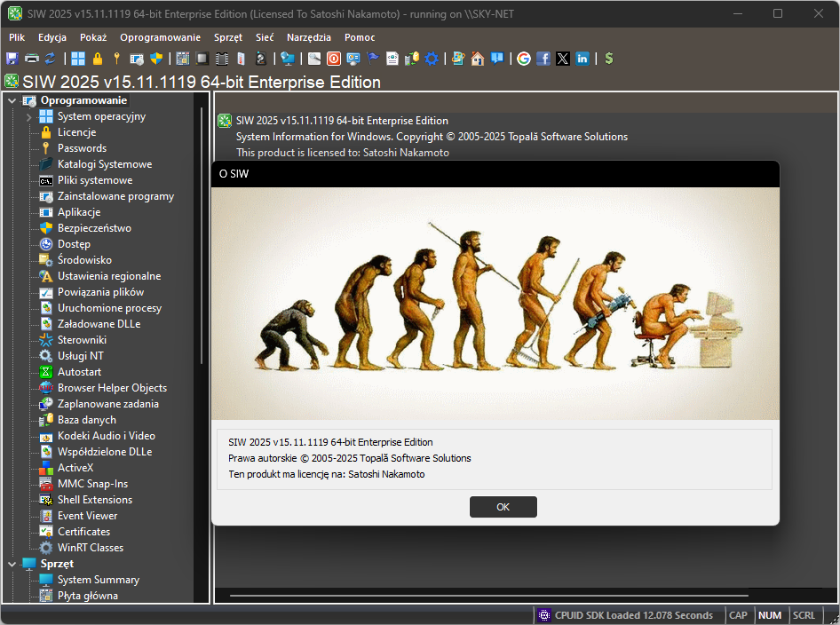Click the LinkedIn toolbar icon
Screen dimensions: 840x625
(x=582, y=59)
